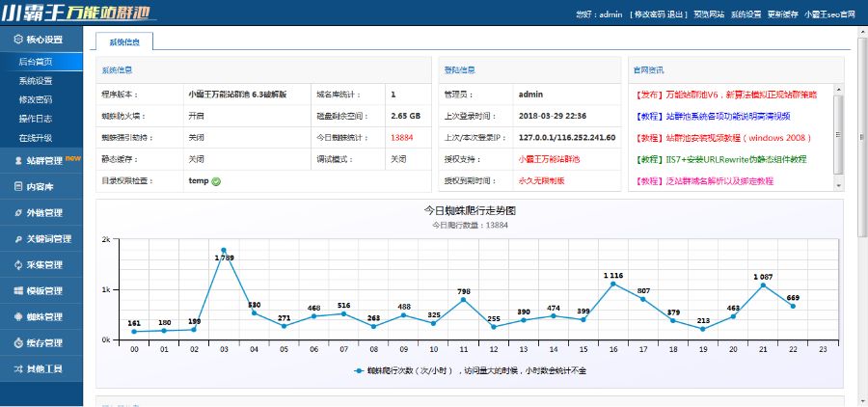The width and height of the screenshot is (868, 407).
Task: Open IIS7+安装URLRewrite伪静态组件教程 link
Action: point(720,159)
